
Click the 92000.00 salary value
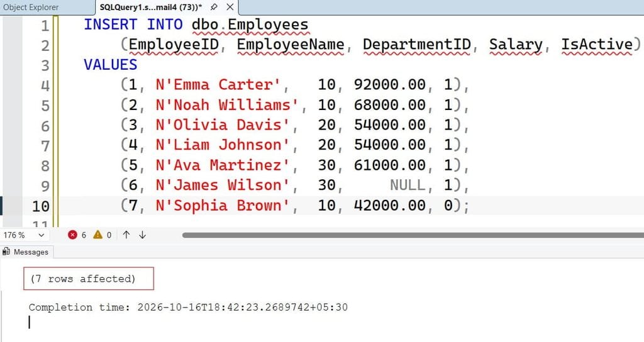tap(389, 85)
